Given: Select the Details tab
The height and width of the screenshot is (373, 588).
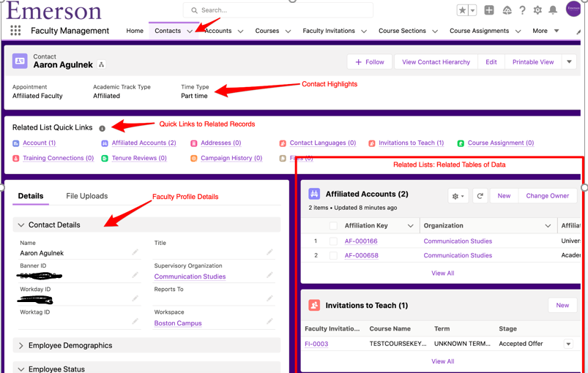Looking at the screenshot, I should point(31,196).
